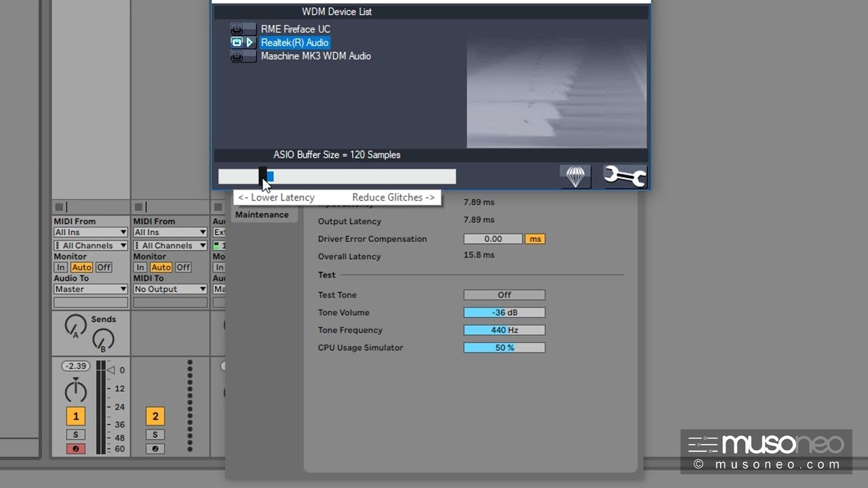The width and height of the screenshot is (868, 488).
Task: Expand Realtek(R) Audio play arrow
Action: point(250,43)
